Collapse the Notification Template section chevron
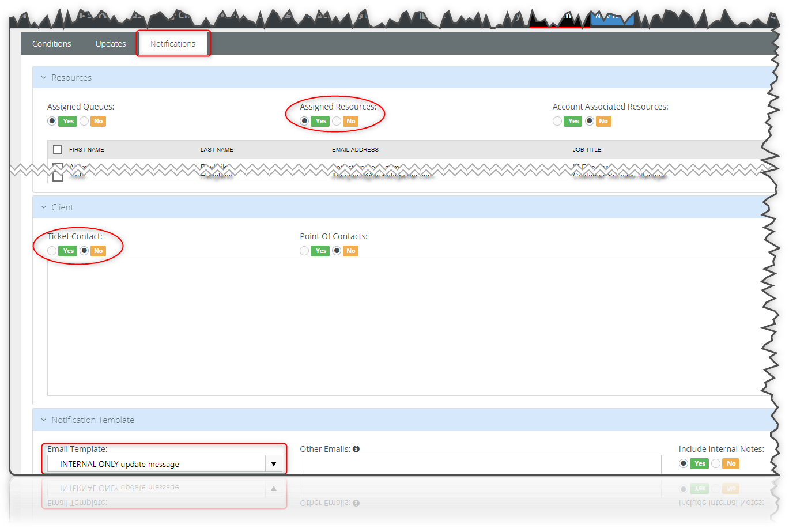 point(43,420)
